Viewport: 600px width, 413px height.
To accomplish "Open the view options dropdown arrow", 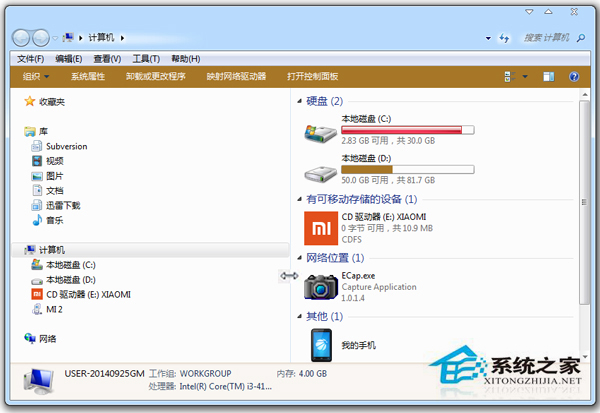I will coord(525,77).
